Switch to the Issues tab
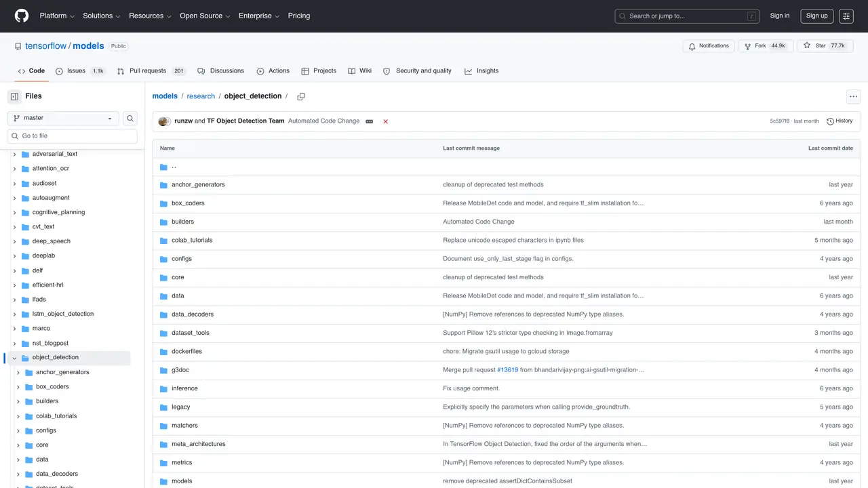The width and height of the screenshot is (868, 488). 80,71
